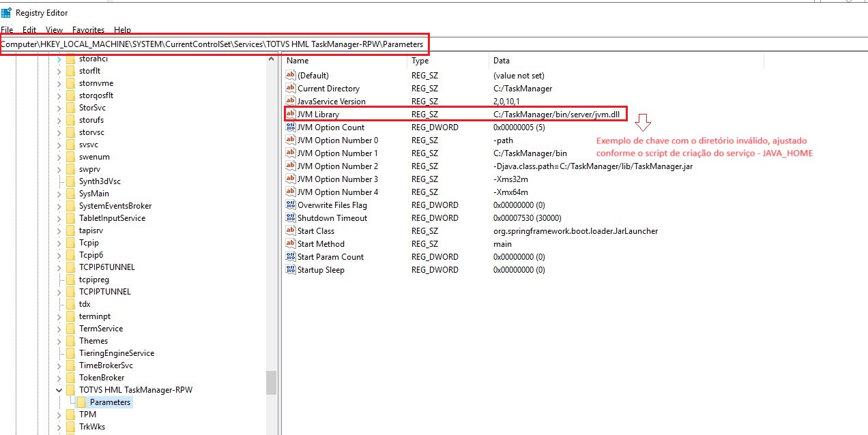This screenshot has height=435, width=868.
Task: Select the SystemEventsBroker key
Action: tap(115, 206)
